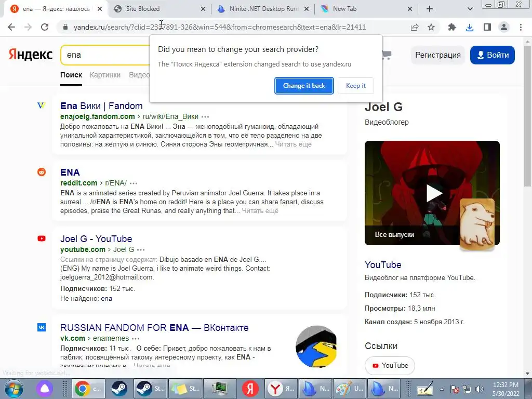
Task: Expand Читать ещё in the Fandom result
Action: [x=293, y=144]
